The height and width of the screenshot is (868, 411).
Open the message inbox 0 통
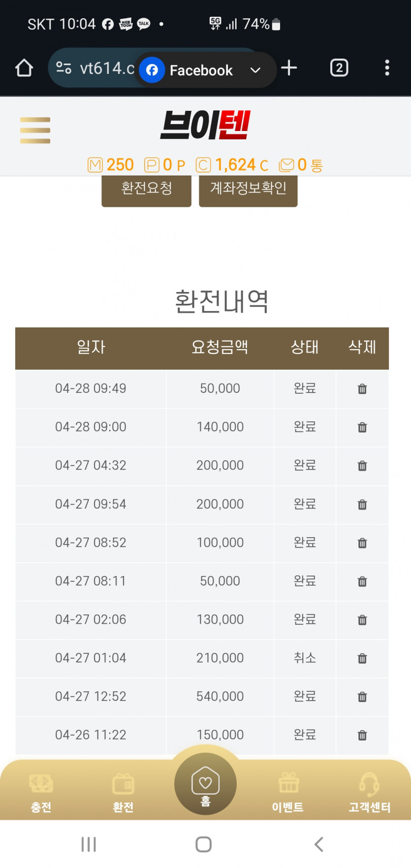(x=301, y=165)
